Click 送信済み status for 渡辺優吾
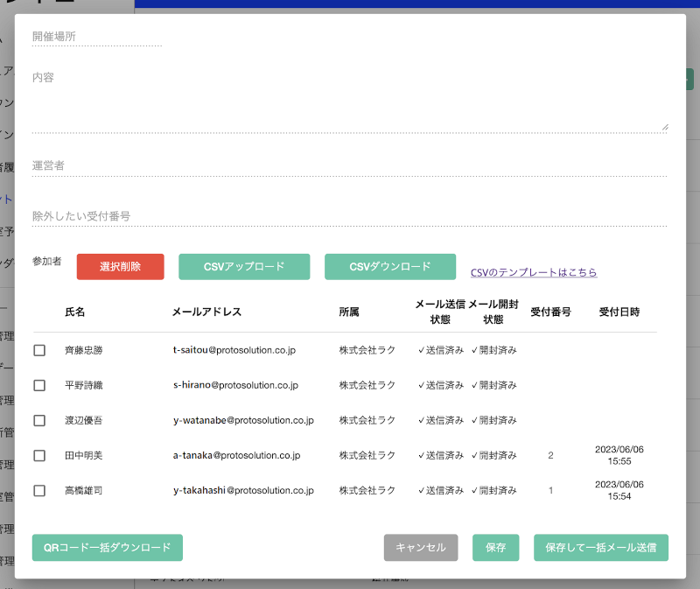 tap(441, 421)
